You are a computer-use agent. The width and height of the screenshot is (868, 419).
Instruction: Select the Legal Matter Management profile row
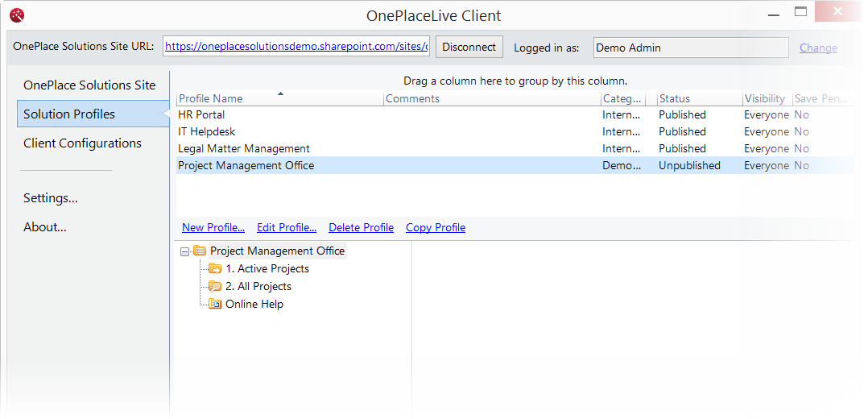click(x=515, y=148)
